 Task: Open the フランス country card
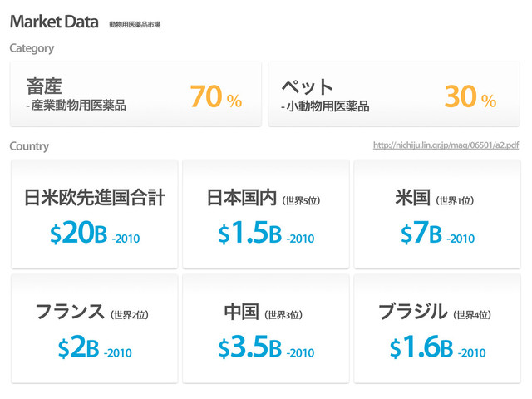(x=94, y=329)
